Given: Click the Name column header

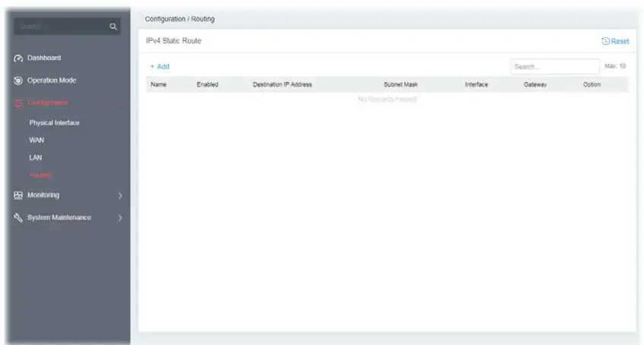Looking at the screenshot, I should (159, 84).
